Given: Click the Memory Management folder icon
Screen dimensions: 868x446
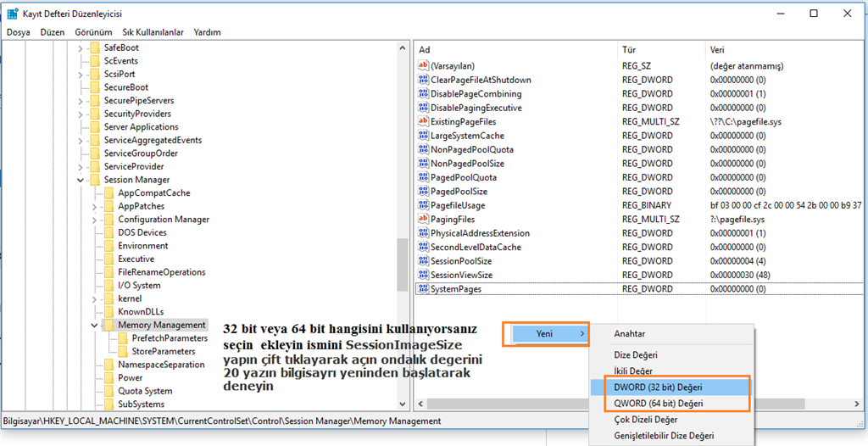Looking at the screenshot, I should [x=108, y=325].
